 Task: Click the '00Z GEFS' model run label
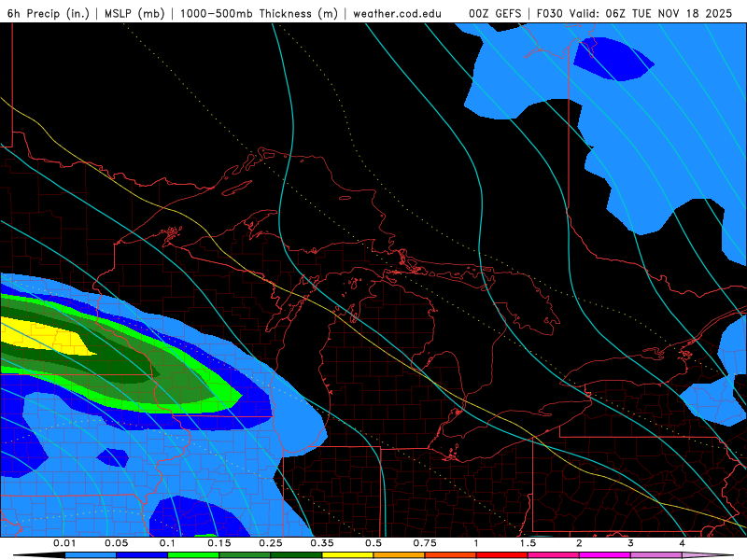click(495, 13)
